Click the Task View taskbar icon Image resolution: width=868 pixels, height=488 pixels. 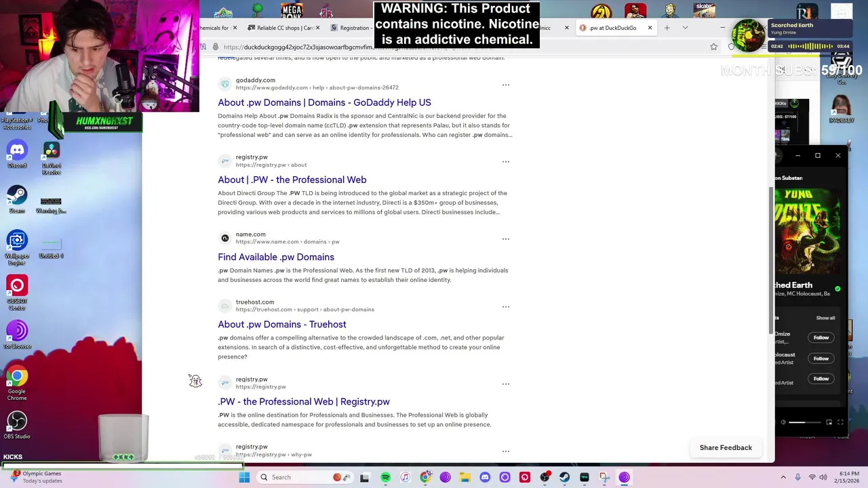(364, 477)
